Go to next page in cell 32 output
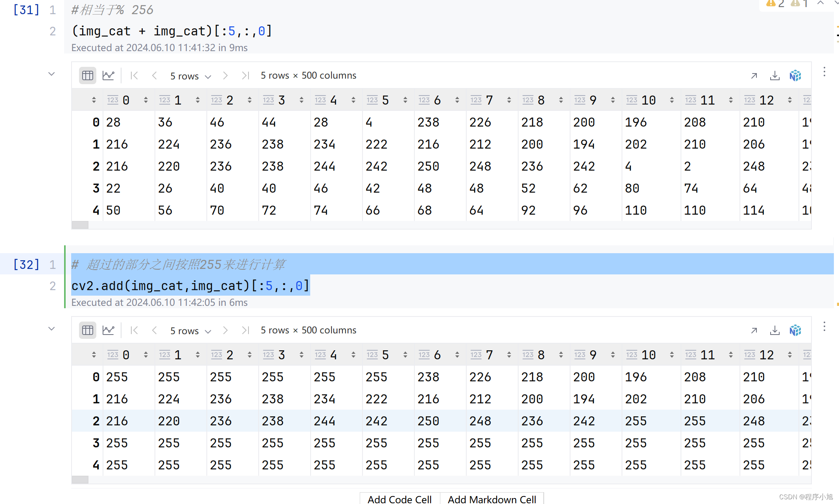The image size is (839, 504). pos(225,330)
